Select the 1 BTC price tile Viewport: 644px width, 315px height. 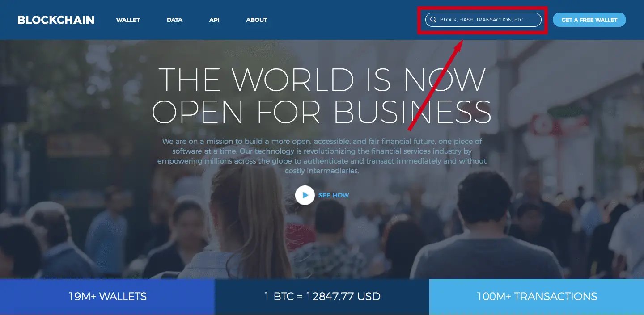coord(322,297)
